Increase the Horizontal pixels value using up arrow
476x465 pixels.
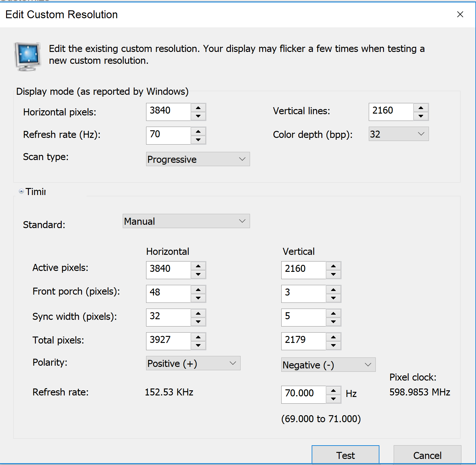click(x=198, y=108)
